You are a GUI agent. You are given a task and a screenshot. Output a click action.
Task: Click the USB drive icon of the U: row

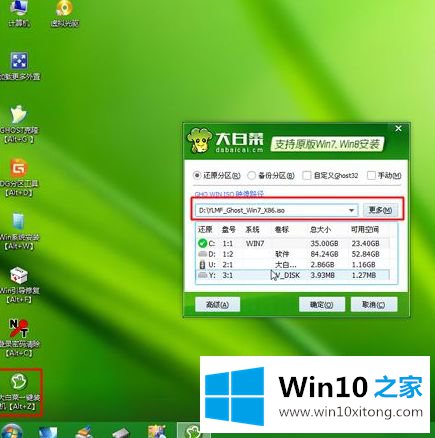[202, 265]
